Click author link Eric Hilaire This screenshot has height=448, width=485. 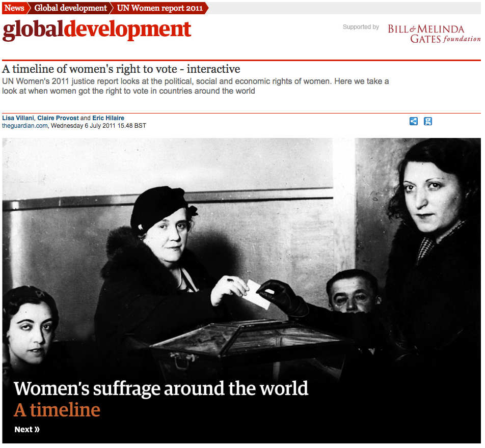click(108, 118)
